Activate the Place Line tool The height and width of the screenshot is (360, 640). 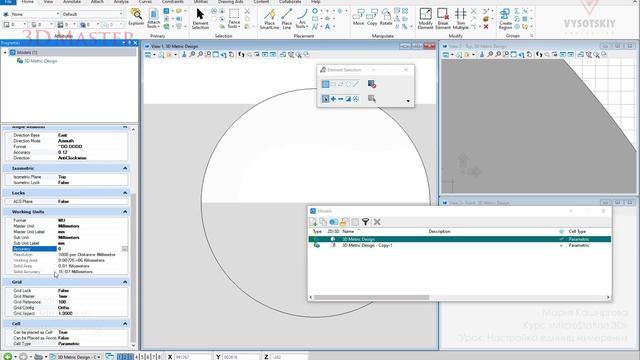coord(287,19)
